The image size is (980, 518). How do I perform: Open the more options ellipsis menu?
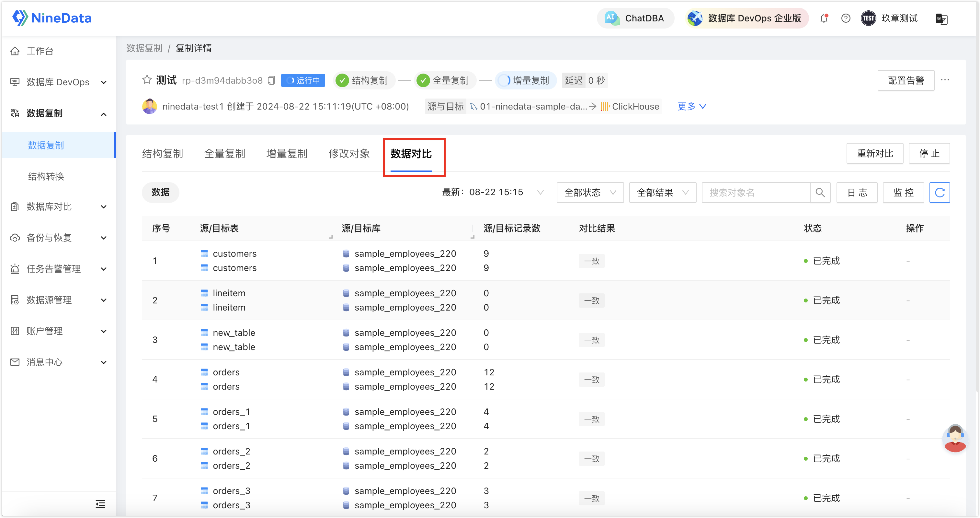pyautogui.click(x=945, y=80)
